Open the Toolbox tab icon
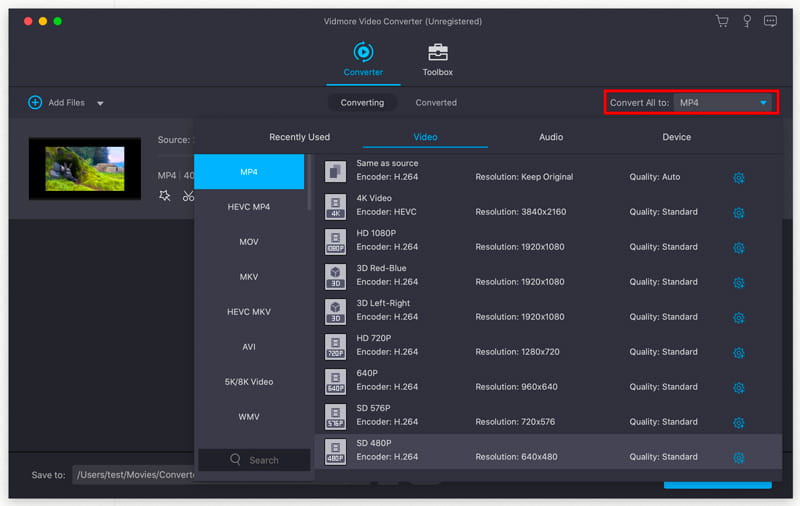This screenshot has height=506, width=800. [x=437, y=52]
